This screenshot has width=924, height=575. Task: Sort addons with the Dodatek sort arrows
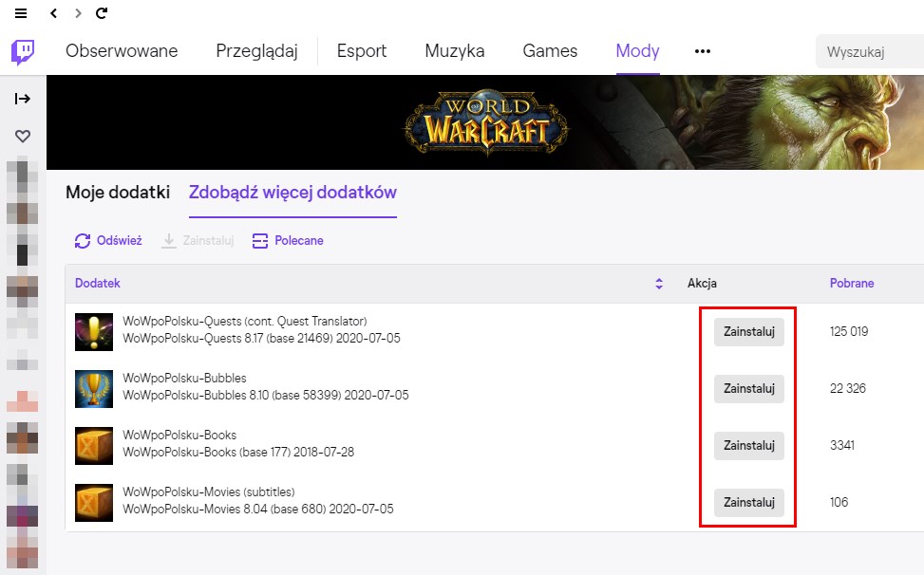click(x=659, y=284)
